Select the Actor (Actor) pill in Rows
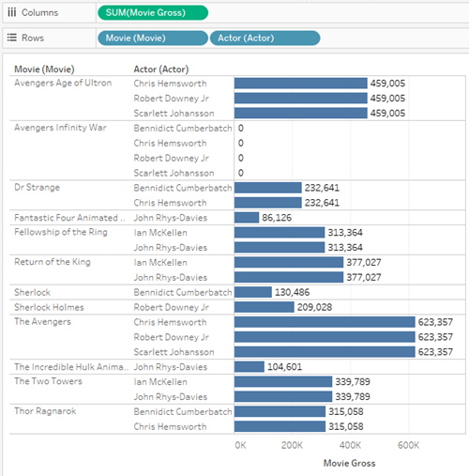This screenshot has height=476, width=469. pyautogui.click(x=265, y=38)
